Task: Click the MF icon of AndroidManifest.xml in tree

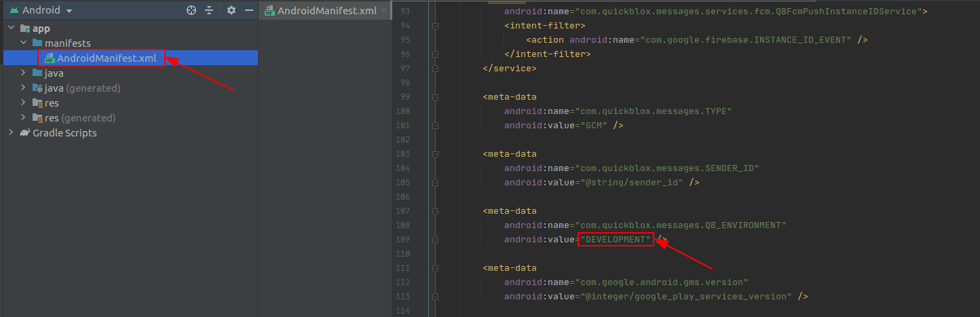Action: point(50,58)
